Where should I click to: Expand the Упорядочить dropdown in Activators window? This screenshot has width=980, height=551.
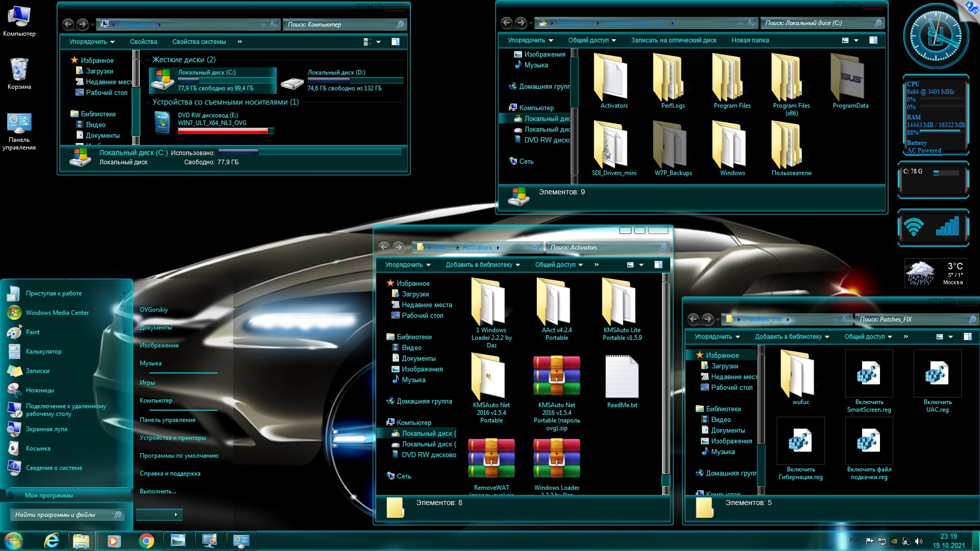(x=407, y=265)
